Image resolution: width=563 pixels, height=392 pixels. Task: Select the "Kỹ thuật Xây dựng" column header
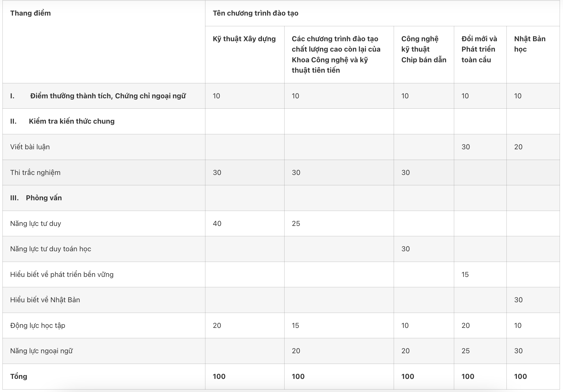coord(244,39)
